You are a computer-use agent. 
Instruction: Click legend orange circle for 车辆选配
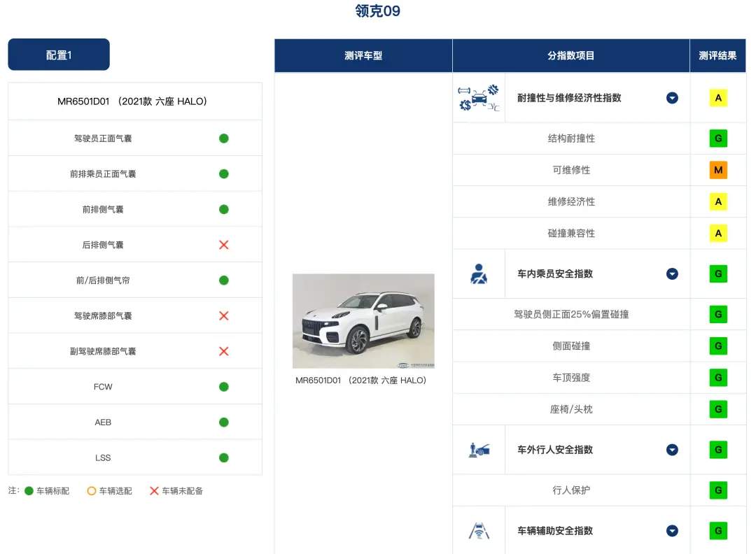click(92, 491)
